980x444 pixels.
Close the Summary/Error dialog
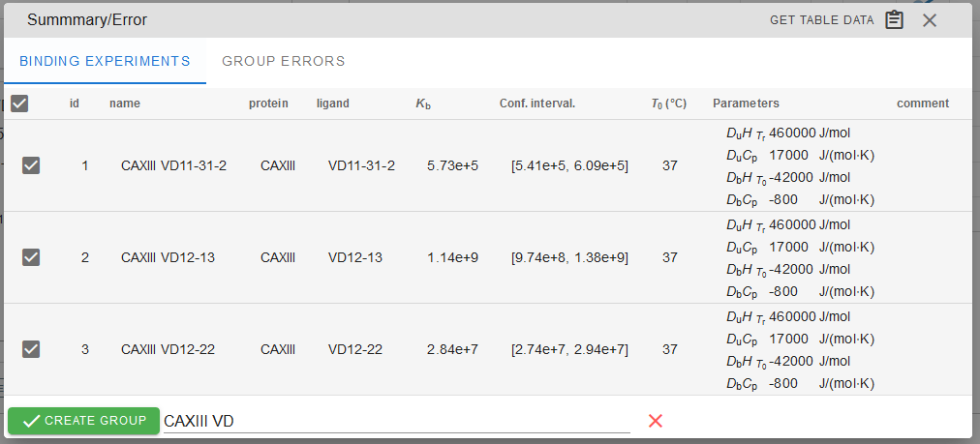(x=930, y=20)
